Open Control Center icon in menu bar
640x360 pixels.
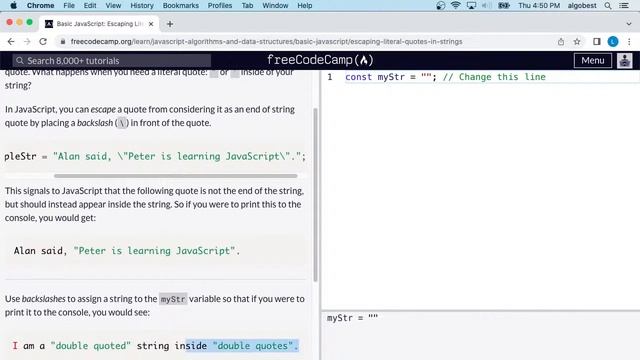624,5
